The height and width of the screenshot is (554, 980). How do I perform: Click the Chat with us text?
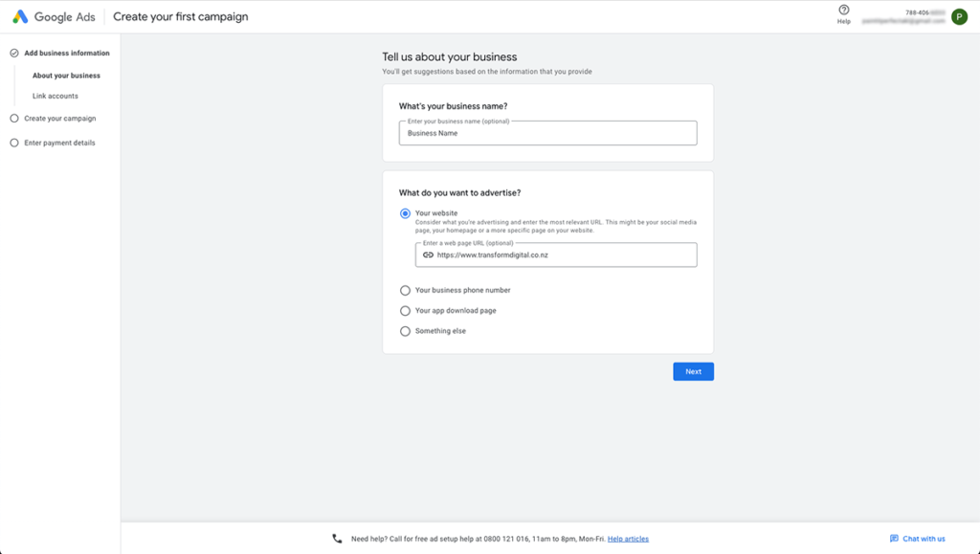click(924, 539)
